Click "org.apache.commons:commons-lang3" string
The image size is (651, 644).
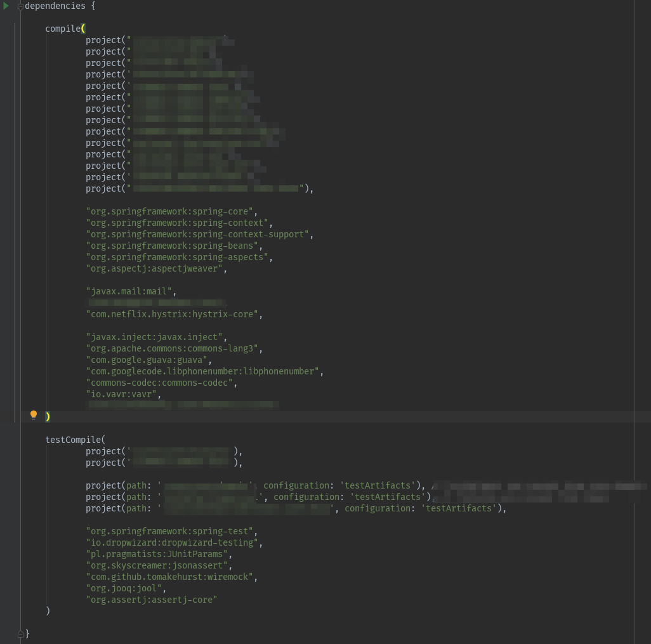(174, 348)
